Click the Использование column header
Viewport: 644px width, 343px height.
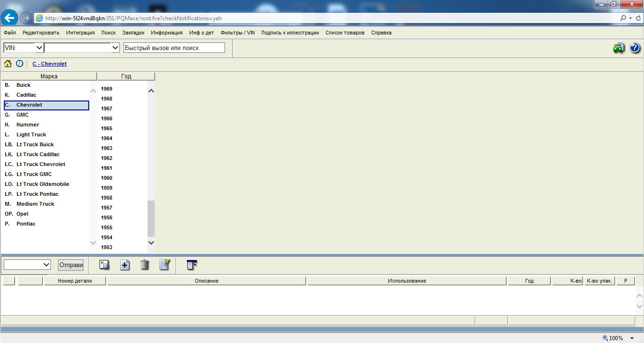click(407, 281)
